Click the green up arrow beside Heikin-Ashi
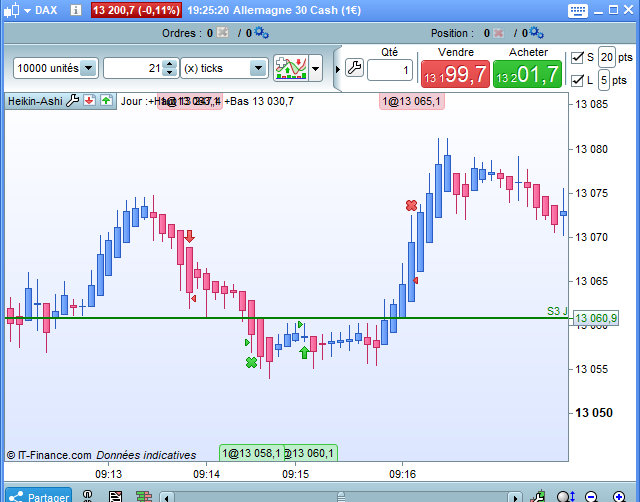Viewport: 640px width, 502px height. point(107,100)
